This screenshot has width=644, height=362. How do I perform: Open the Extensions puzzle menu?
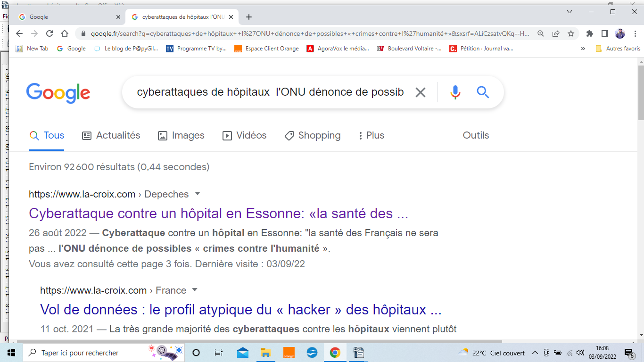click(590, 33)
